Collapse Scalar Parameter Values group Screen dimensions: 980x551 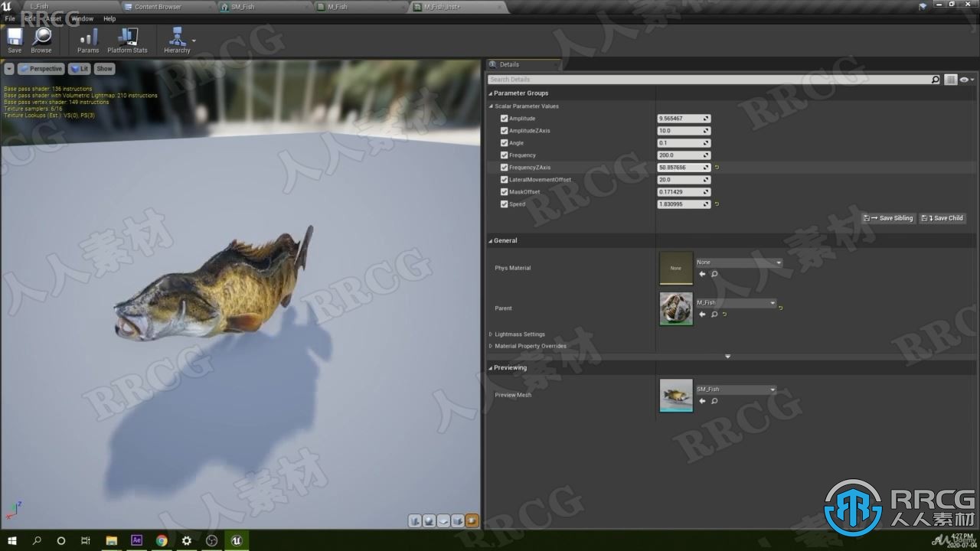tap(491, 106)
